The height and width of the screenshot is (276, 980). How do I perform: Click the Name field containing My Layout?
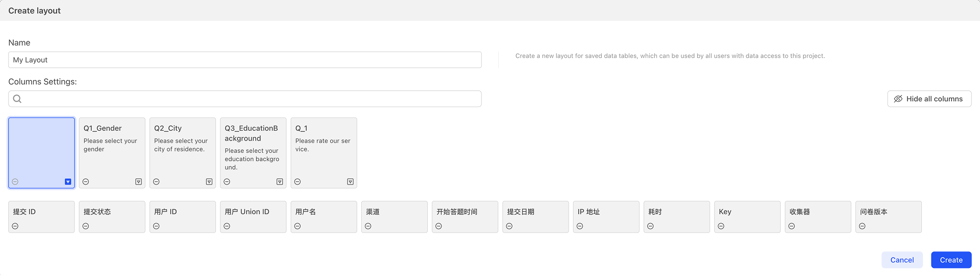(x=245, y=60)
